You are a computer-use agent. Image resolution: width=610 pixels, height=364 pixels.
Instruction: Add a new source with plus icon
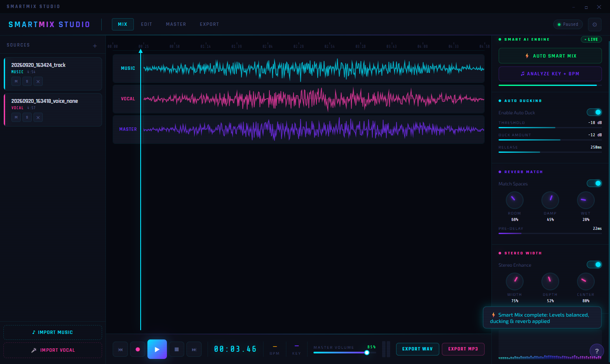point(95,46)
